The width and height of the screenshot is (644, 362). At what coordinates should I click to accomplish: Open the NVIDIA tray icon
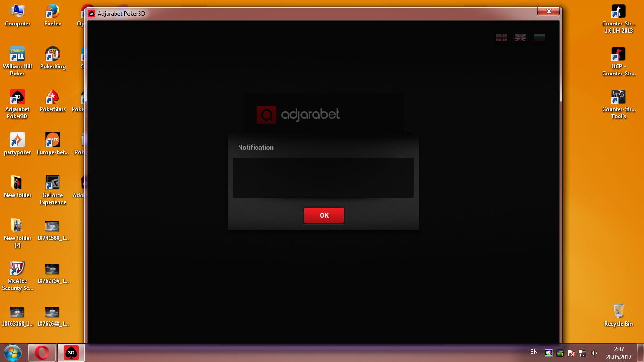(x=560, y=353)
